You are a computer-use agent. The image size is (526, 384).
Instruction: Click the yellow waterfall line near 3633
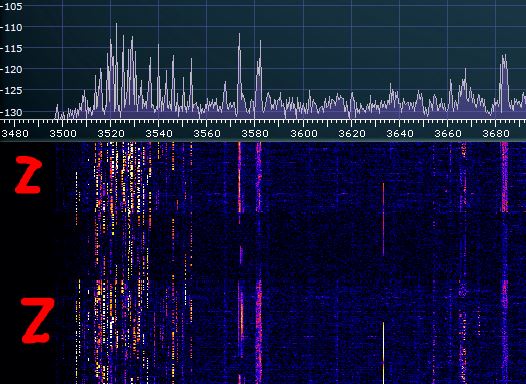pos(383,352)
